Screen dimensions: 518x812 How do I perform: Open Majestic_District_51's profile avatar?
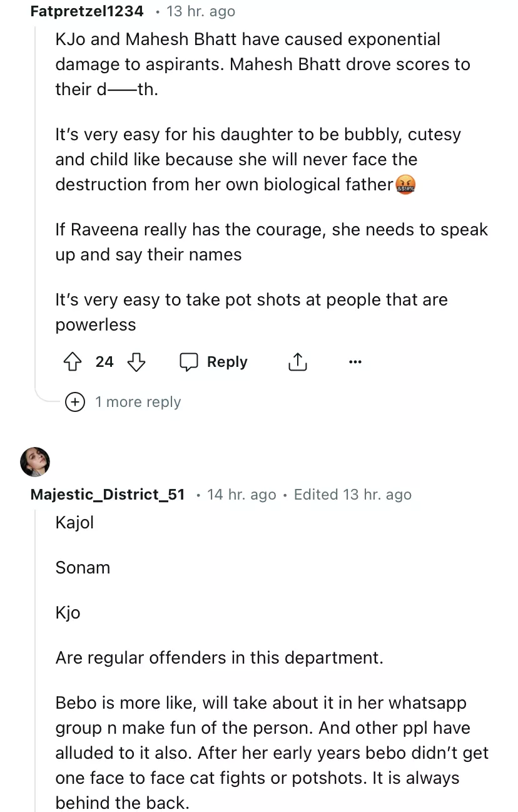35,462
